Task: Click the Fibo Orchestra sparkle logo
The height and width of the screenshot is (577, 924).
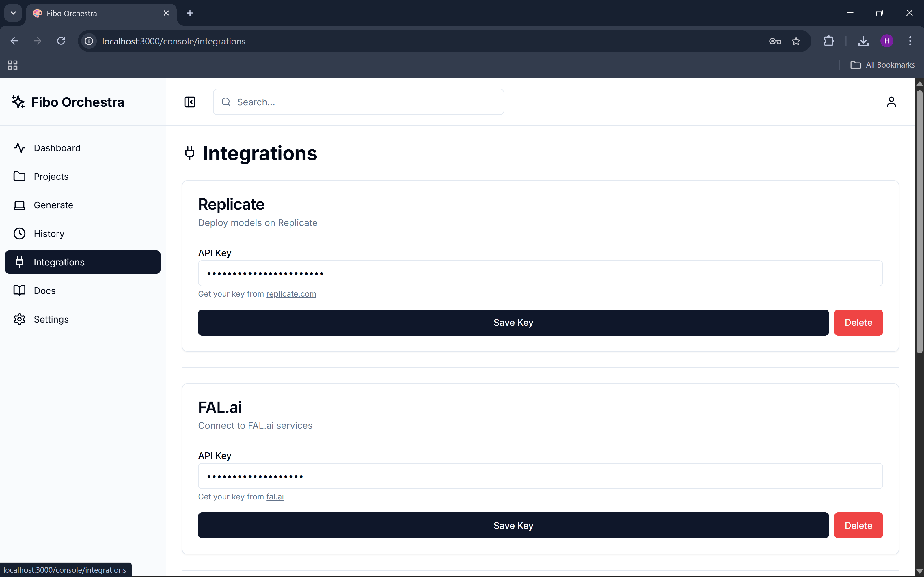Action: point(18,102)
